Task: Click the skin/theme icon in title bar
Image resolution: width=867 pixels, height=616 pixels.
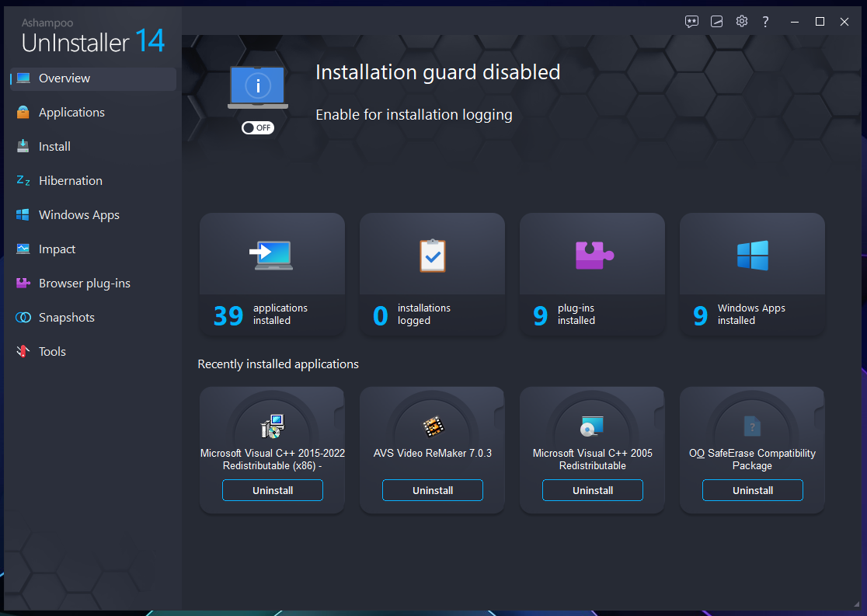Action: coord(716,22)
